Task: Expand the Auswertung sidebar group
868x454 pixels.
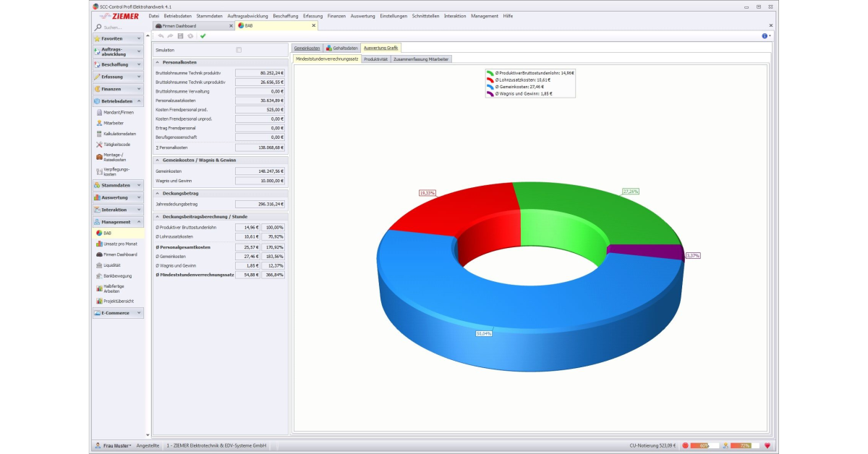Action: point(117,197)
